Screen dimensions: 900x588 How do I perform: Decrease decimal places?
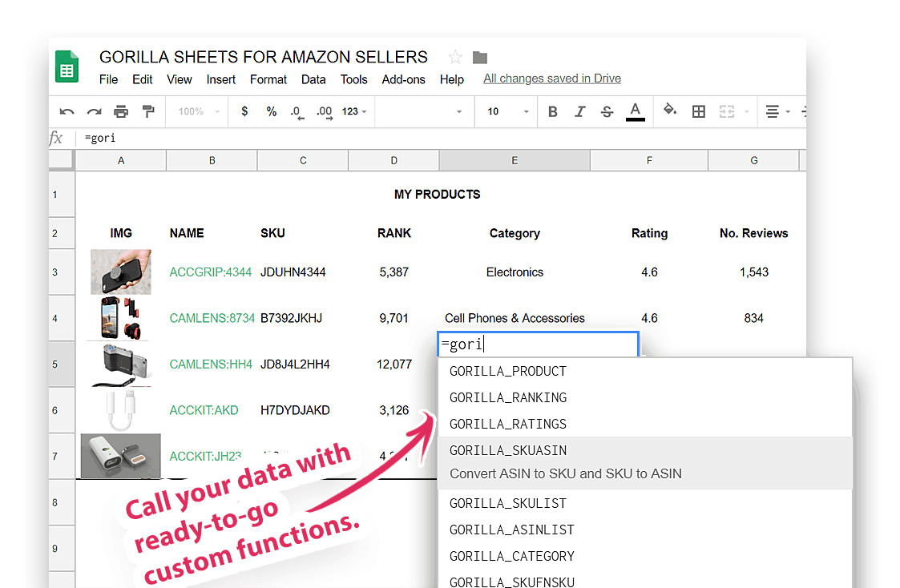click(x=297, y=111)
